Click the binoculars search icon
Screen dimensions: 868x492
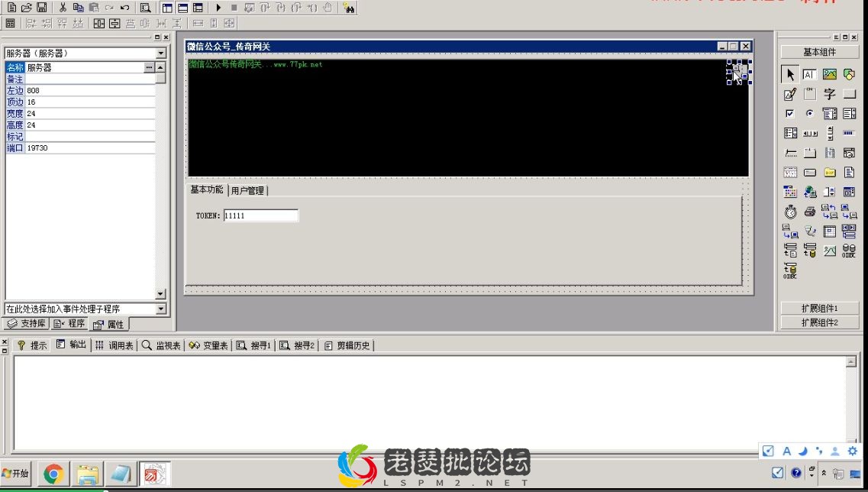348,8
